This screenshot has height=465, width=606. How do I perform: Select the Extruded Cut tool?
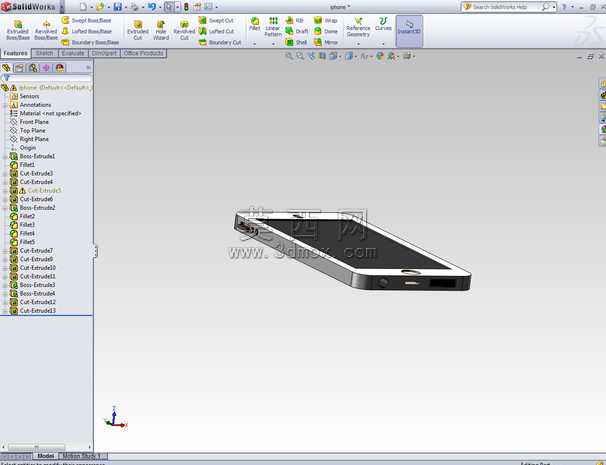[x=138, y=30]
